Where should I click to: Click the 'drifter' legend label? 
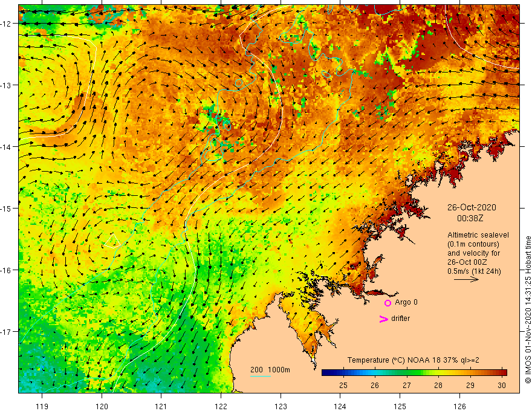tap(400, 319)
